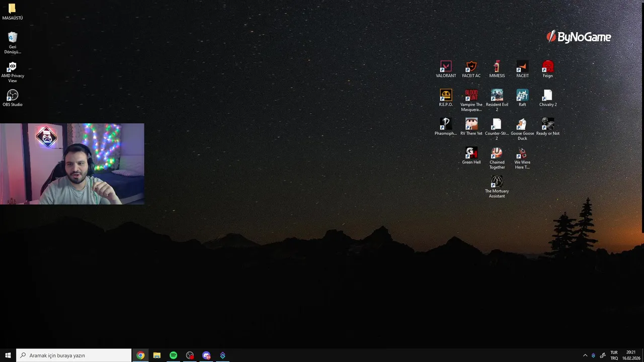Select the R.E.P.O. game shortcut

(446, 98)
